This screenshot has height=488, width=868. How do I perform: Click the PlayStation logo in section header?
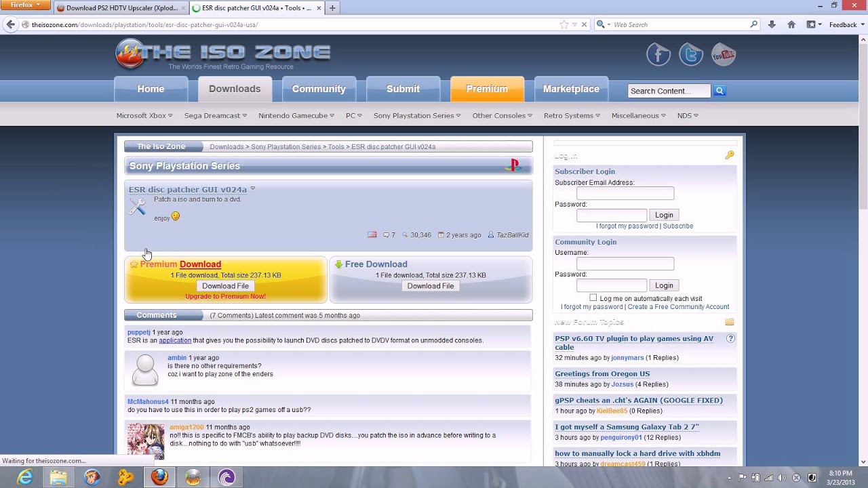[513, 165]
